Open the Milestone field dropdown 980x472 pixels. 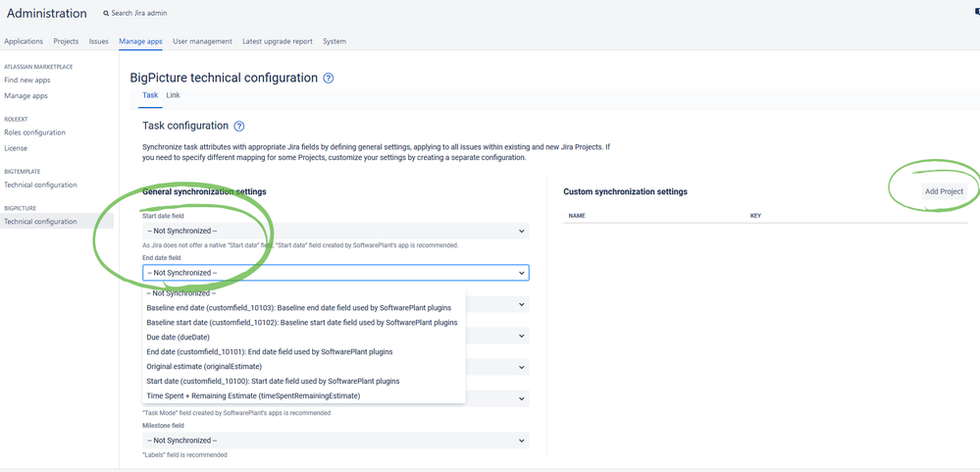pos(335,441)
